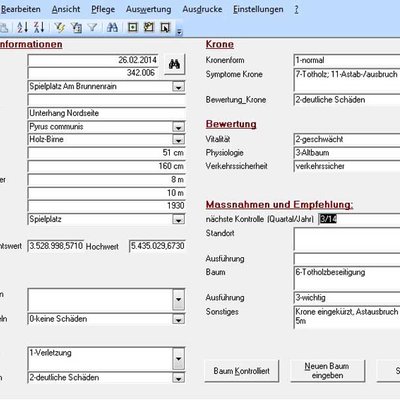
Task: Click empty Ausführung field below Standort
Action: tap(347, 259)
